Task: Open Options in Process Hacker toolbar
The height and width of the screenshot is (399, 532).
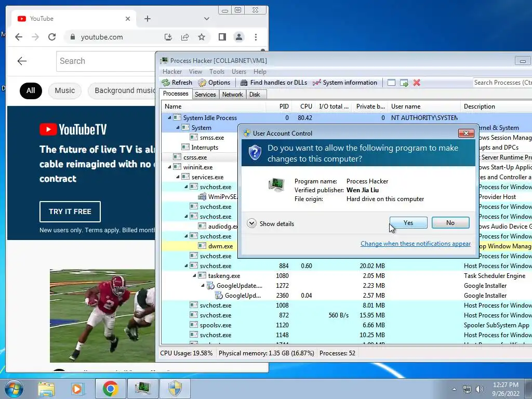Action: pos(214,83)
